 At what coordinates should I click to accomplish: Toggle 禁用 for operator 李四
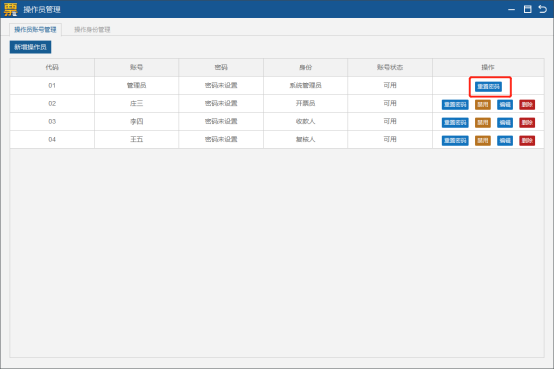pyautogui.click(x=483, y=123)
